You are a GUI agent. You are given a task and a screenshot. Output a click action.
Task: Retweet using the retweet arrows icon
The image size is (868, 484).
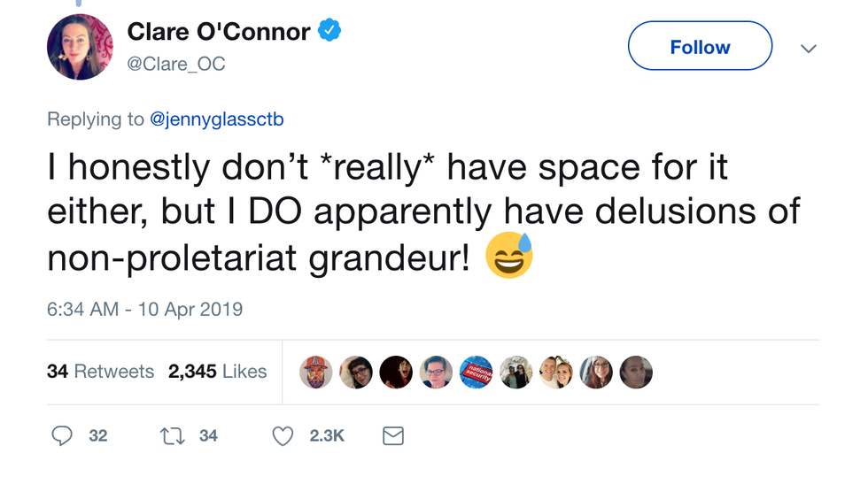tap(172, 435)
